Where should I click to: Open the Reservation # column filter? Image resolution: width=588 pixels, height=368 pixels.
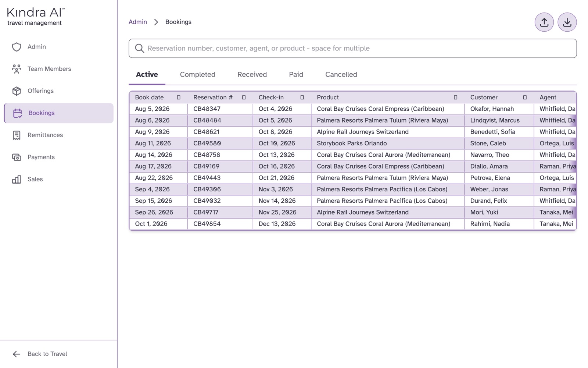244,98
